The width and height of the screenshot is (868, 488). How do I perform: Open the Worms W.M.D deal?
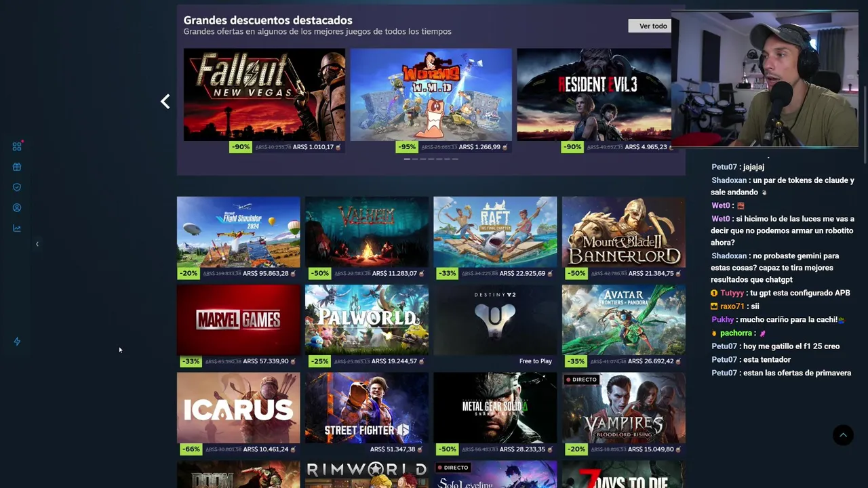431,100
